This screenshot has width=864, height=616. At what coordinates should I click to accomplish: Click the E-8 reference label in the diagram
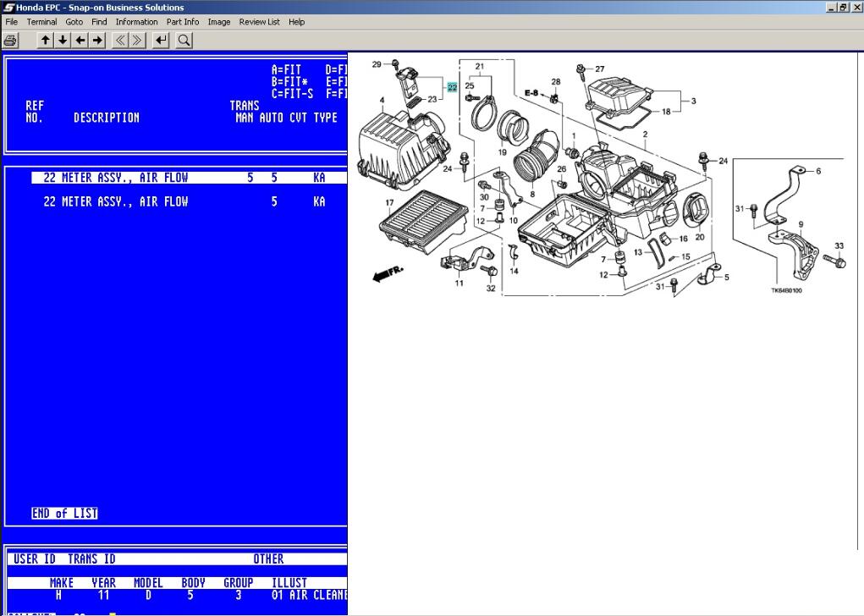click(x=531, y=93)
